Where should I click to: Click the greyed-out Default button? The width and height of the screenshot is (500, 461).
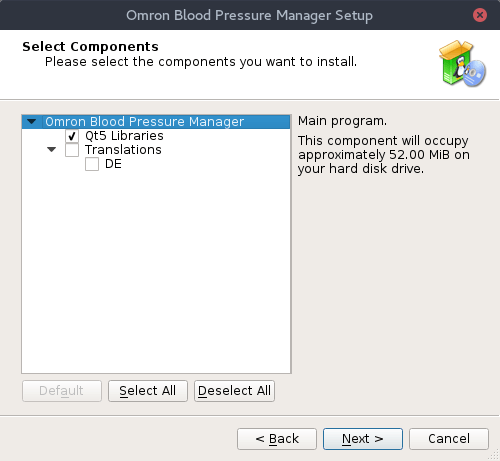point(62,391)
